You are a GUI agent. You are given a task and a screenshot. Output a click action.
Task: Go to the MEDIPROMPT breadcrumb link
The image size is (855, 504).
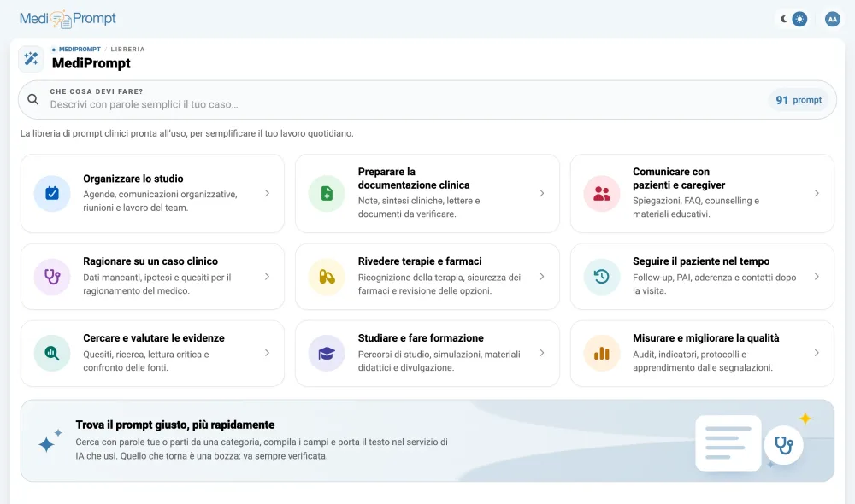coord(80,49)
